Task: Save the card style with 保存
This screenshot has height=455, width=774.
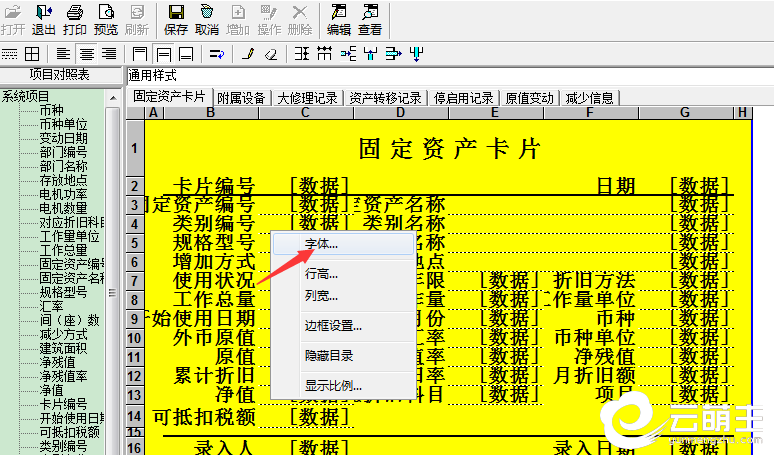Action: (176, 19)
